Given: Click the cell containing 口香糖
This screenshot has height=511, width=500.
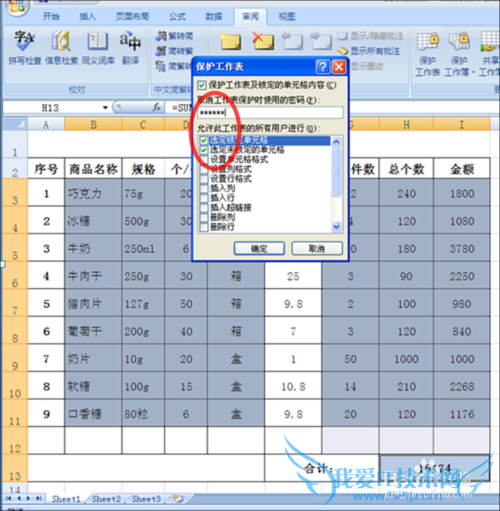Looking at the screenshot, I should 93,413.
